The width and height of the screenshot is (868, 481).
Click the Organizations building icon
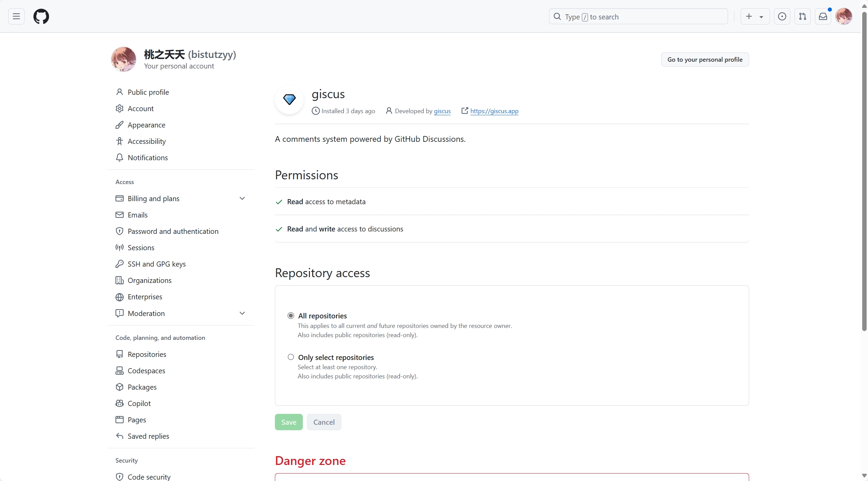[x=120, y=280]
